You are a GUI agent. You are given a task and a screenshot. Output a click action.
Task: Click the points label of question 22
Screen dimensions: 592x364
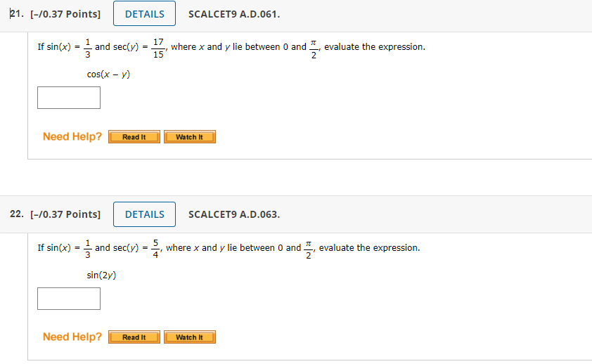click(x=65, y=214)
